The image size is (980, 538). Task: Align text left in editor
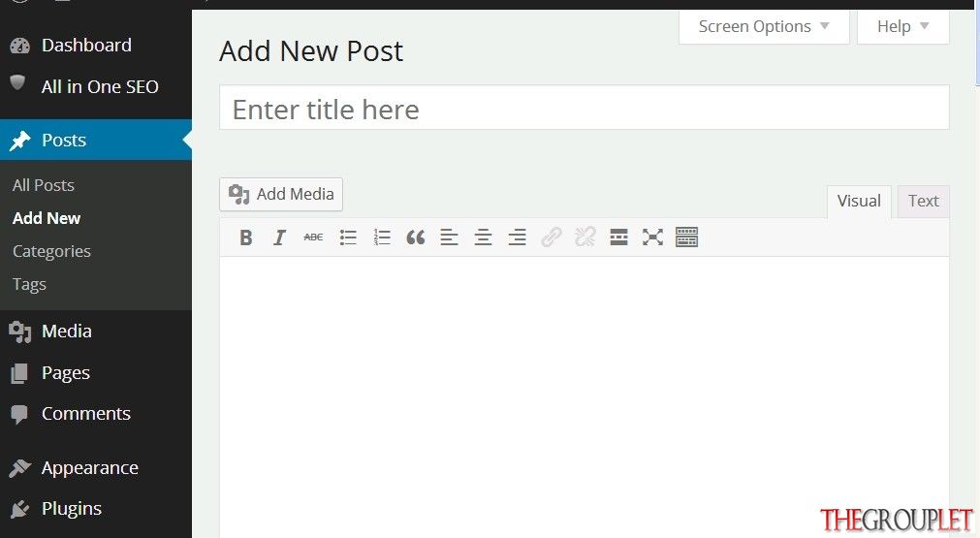click(450, 237)
